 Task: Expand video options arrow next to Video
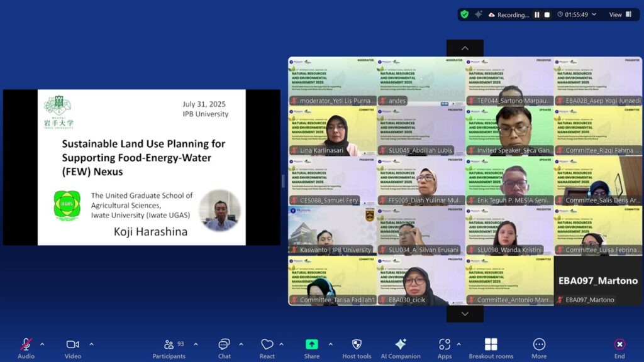(x=91, y=344)
